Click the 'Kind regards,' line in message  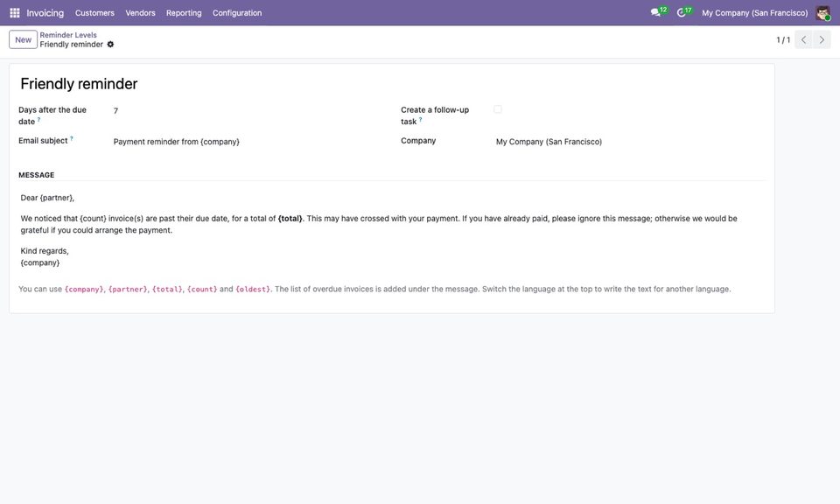click(x=45, y=250)
